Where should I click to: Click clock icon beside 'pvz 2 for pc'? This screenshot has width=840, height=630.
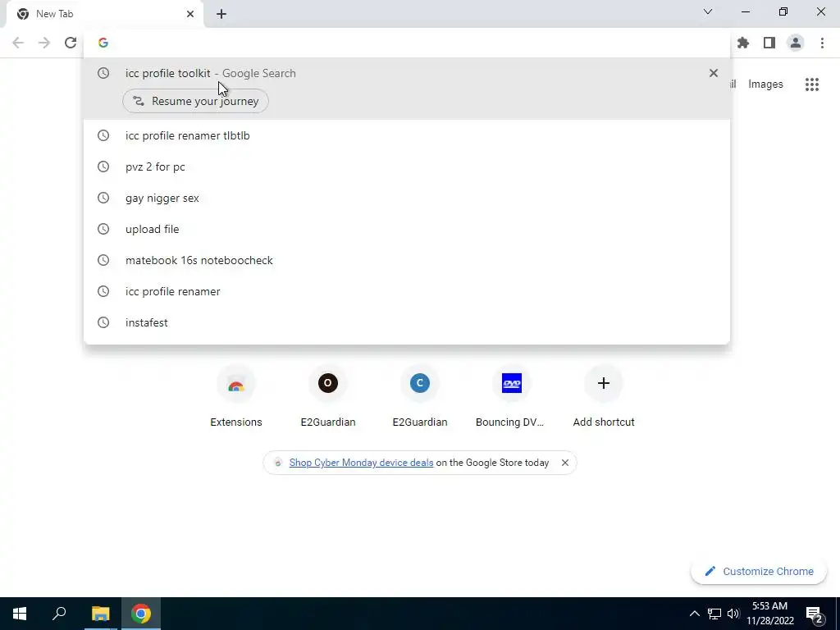coord(103,167)
